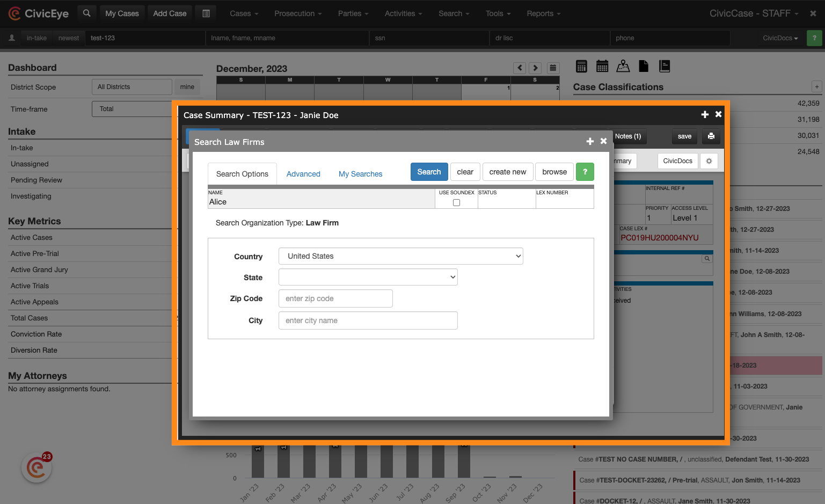Open the Country dropdown showing United States

(x=401, y=256)
